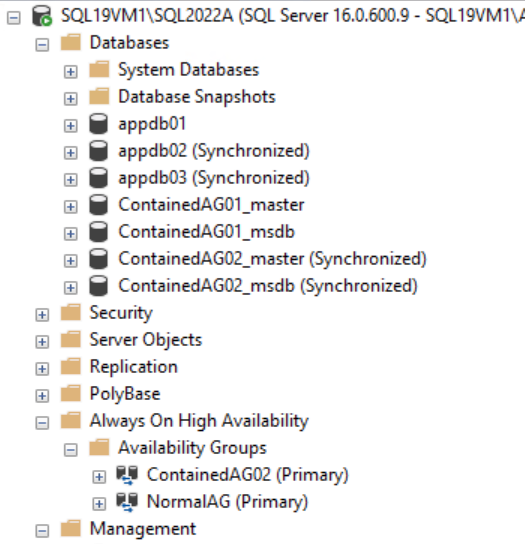Click the NormalAG availability group icon
The height and width of the screenshot is (544, 525).
(x=127, y=502)
